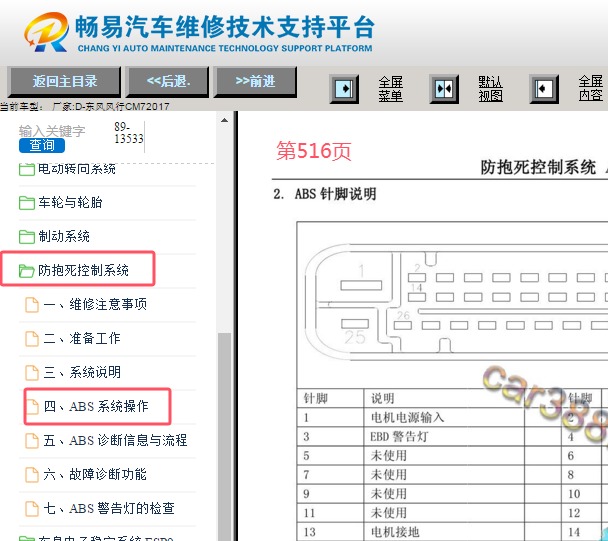Click page icon beside 二、准备工作
This screenshot has height=541, width=608.
pyautogui.click(x=32, y=339)
